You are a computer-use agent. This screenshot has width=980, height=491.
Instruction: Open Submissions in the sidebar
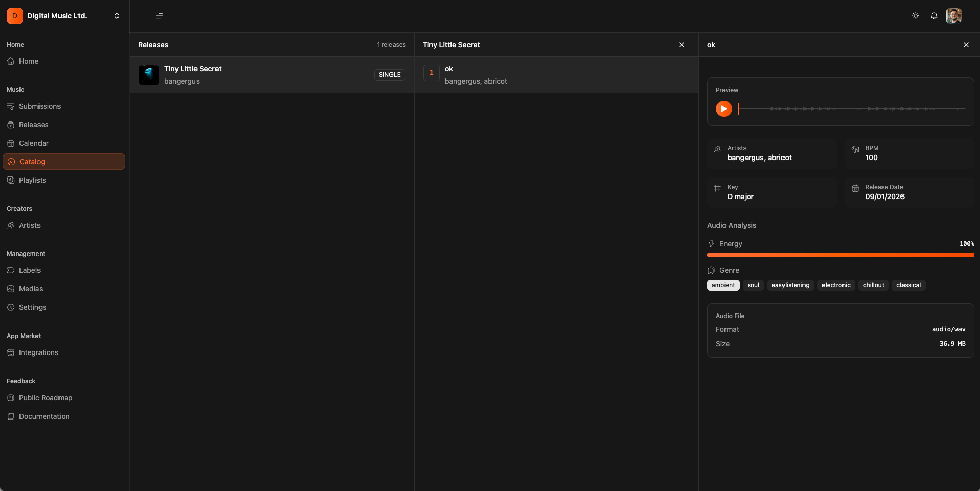click(x=64, y=106)
